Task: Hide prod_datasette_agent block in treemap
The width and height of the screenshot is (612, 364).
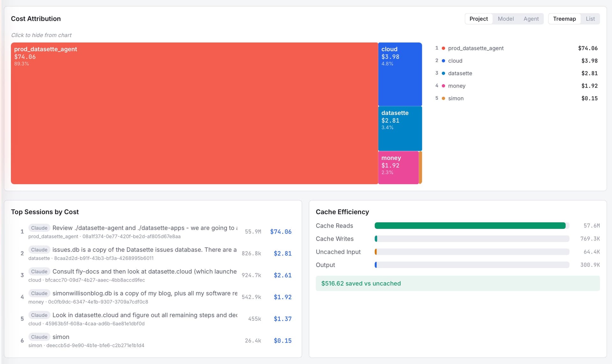Action: (194, 113)
